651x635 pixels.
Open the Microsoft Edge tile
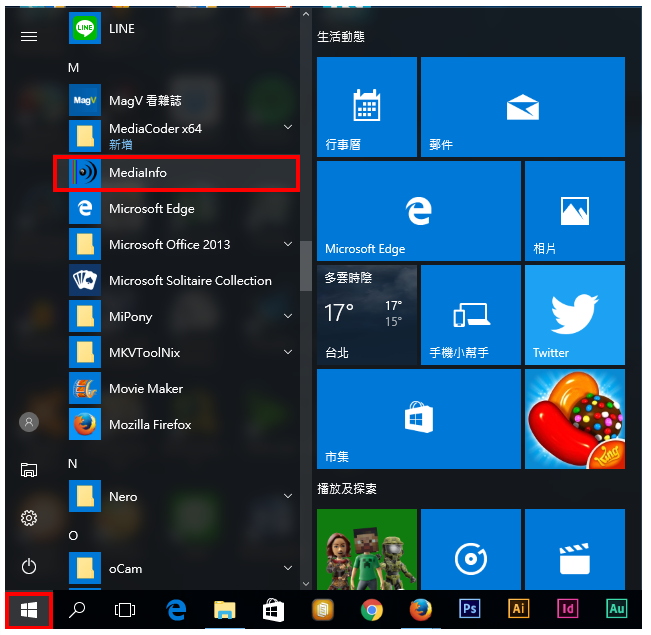(x=418, y=211)
